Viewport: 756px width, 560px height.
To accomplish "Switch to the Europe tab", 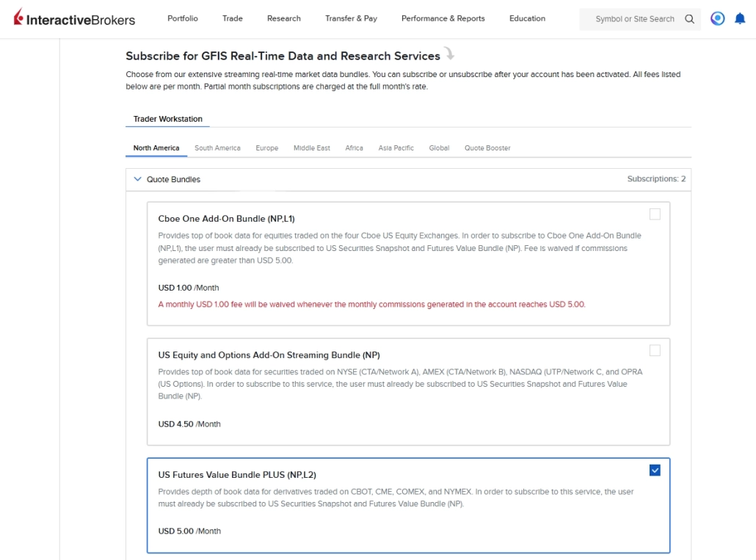I will (266, 148).
